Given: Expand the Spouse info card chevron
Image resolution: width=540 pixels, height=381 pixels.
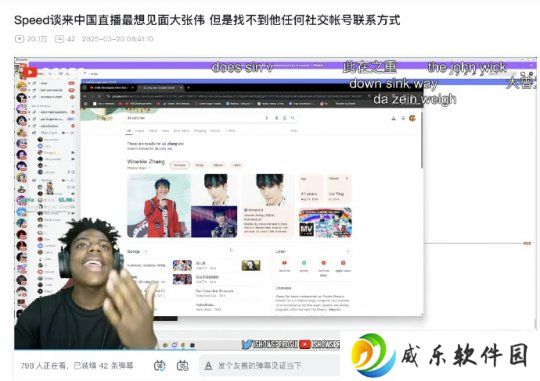Looking at the screenshot, I should pos(347,178).
